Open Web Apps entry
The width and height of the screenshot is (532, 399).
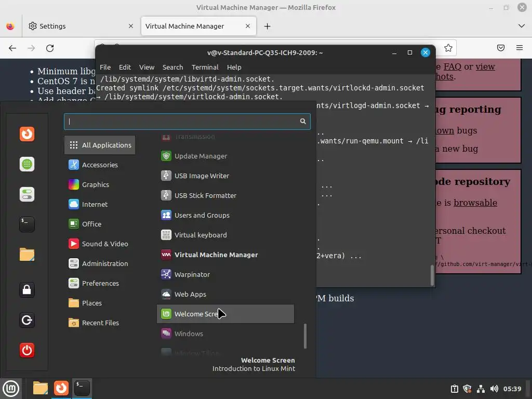(225, 294)
